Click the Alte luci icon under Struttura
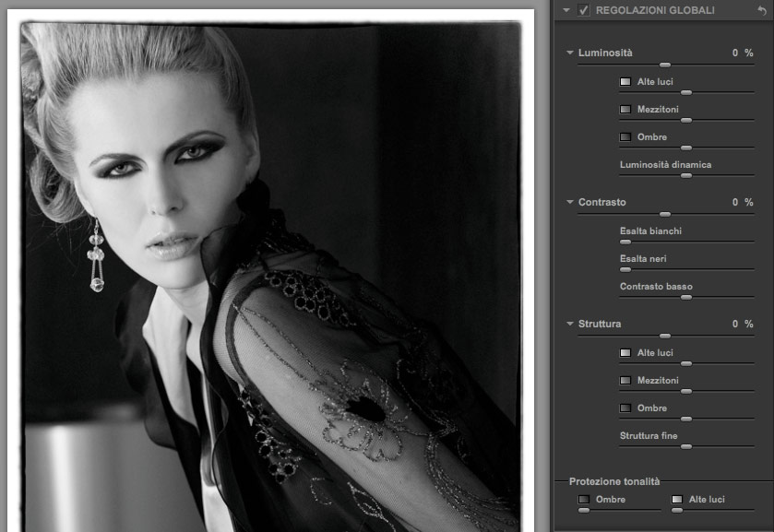The width and height of the screenshot is (774, 532). point(625,353)
